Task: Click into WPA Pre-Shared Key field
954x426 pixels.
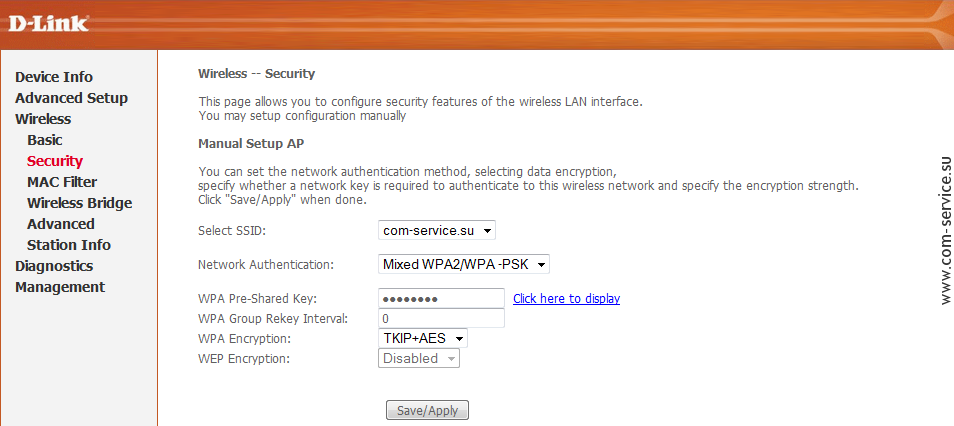Action: pyautogui.click(x=441, y=298)
